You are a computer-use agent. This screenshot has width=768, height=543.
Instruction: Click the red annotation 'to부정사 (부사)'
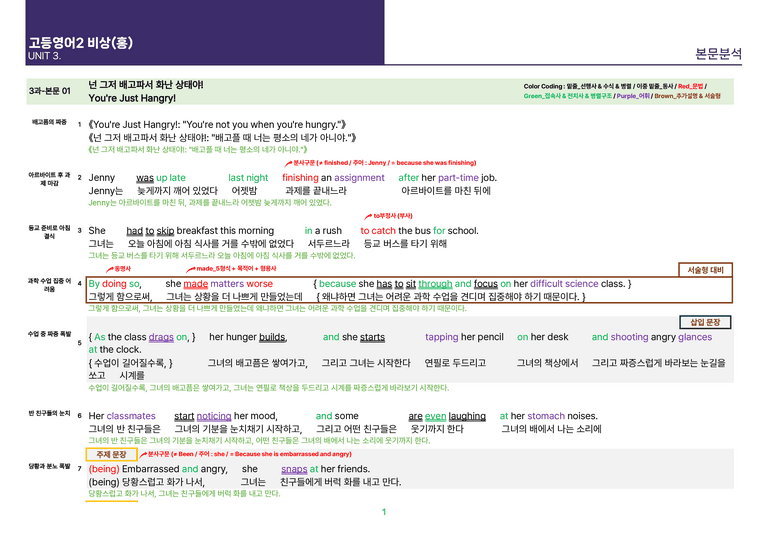[x=393, y=216]
